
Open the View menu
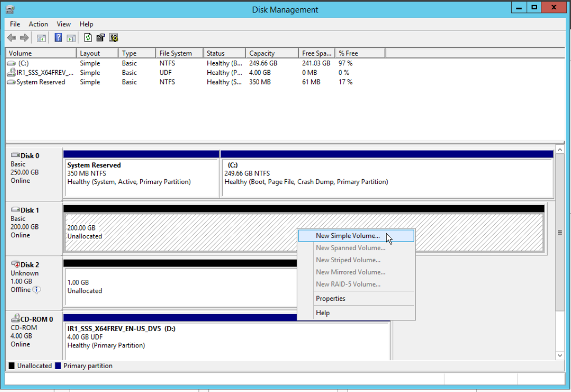pos(63,24)
